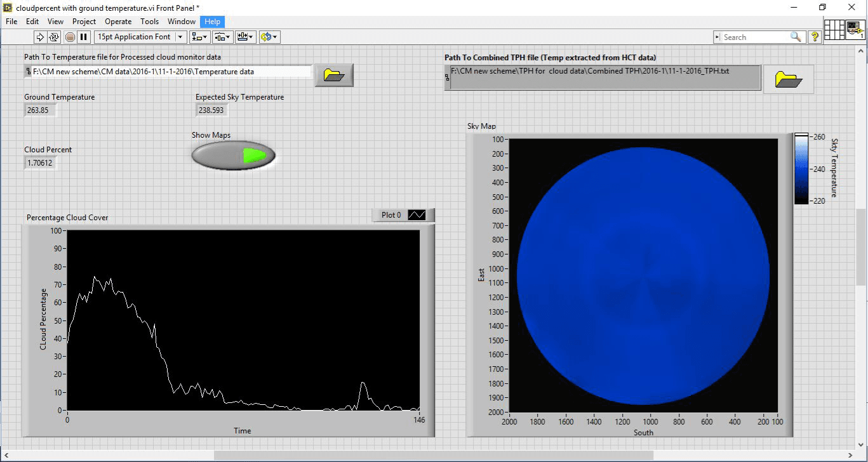Open the context help question mark
This screenshot has width=868, height=462.
tap(815, 37)
